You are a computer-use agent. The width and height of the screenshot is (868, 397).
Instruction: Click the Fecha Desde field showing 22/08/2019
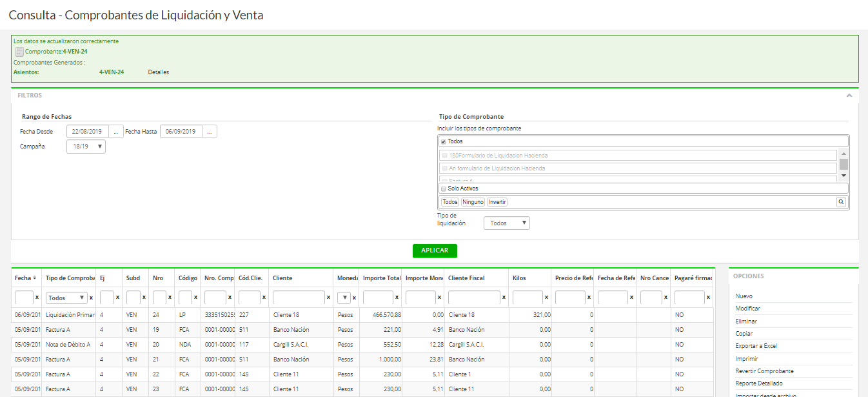pos(88,132)
